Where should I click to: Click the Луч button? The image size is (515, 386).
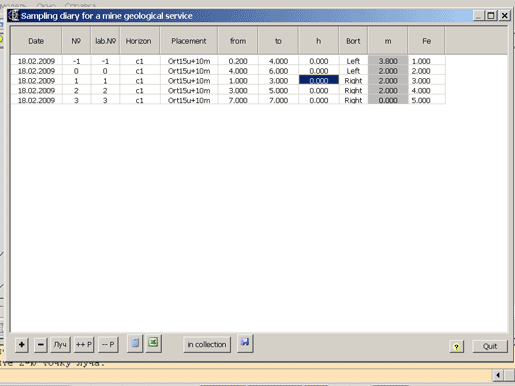click(60, 344)
